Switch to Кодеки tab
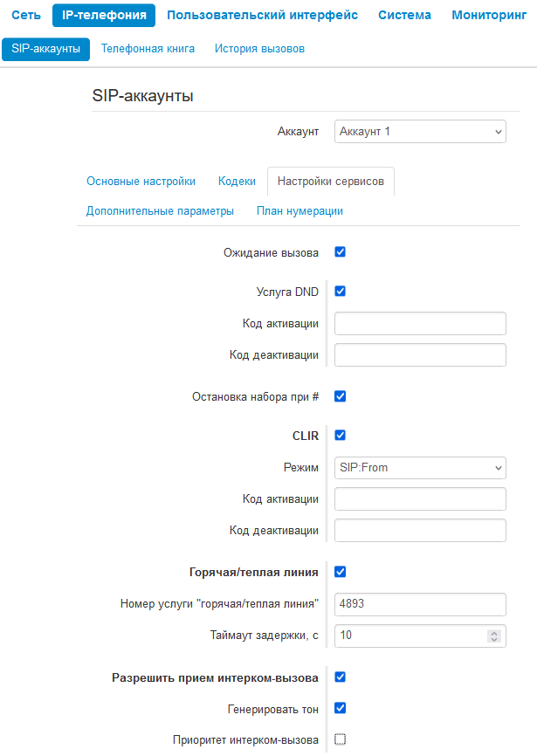The image size is (537, 756). (x=237, y=182)
